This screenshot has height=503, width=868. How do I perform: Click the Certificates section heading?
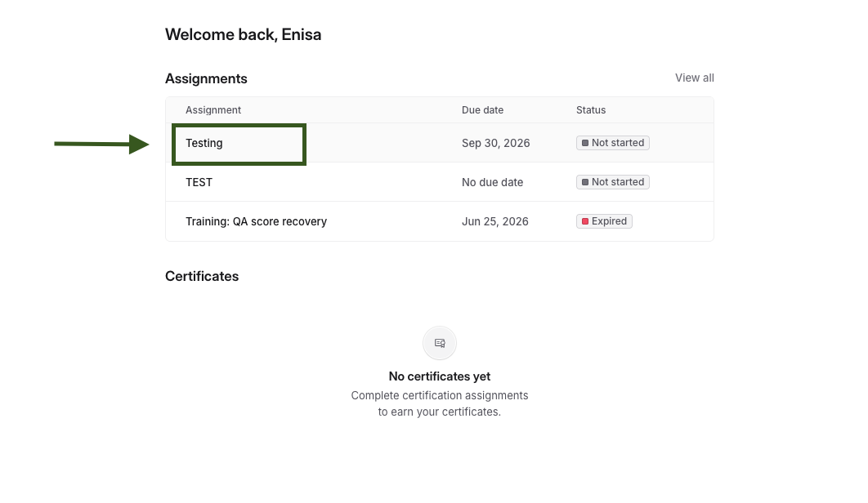pyautogui.click(x=202, y=276)
